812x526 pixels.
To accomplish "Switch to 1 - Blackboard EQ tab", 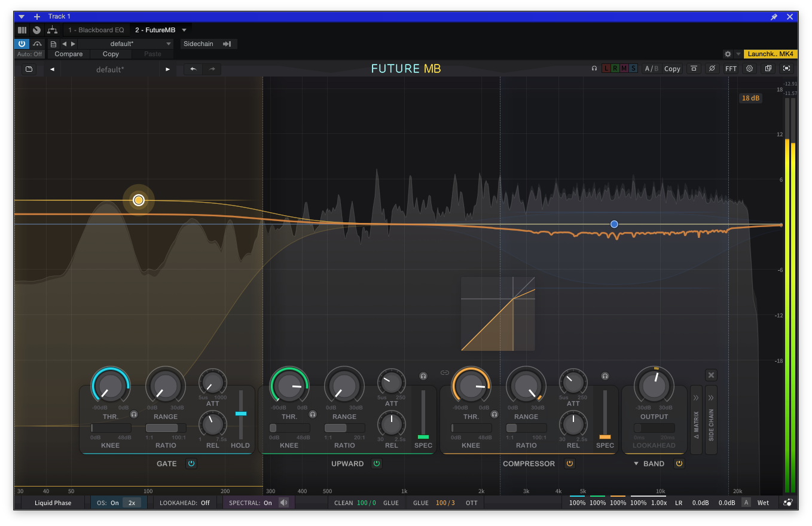I will (96, 30).
